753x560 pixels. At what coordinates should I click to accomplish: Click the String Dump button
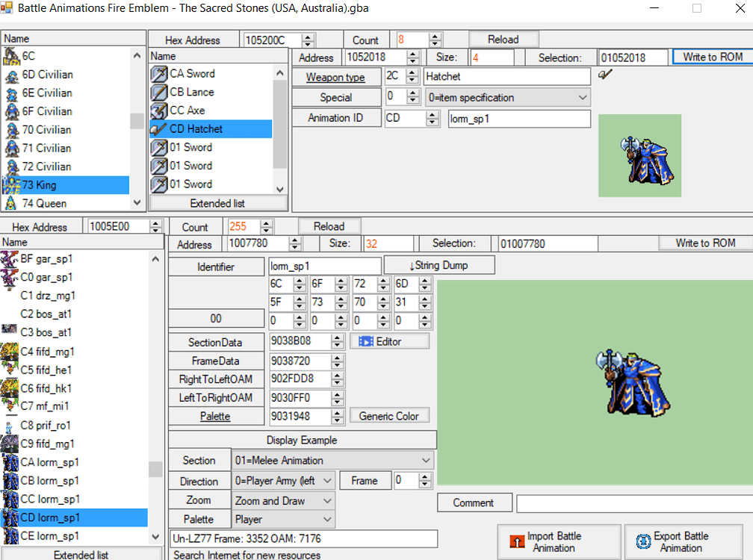pos(439,264)
